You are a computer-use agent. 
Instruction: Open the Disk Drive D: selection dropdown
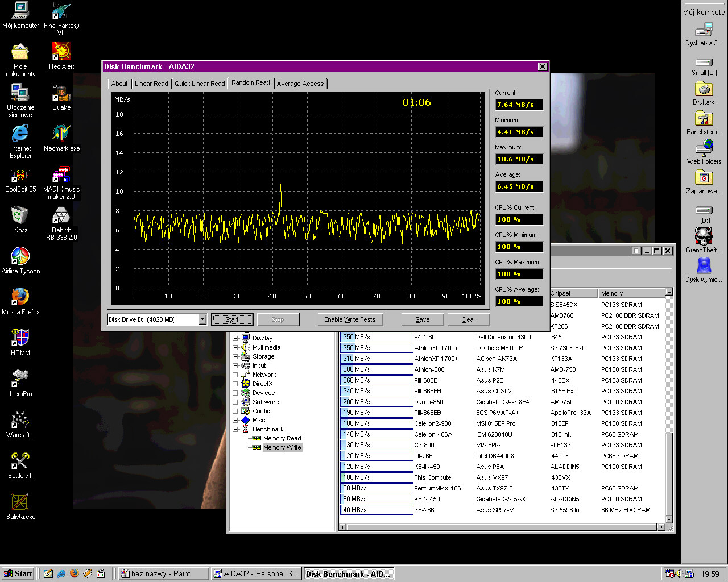pos(202,319)
